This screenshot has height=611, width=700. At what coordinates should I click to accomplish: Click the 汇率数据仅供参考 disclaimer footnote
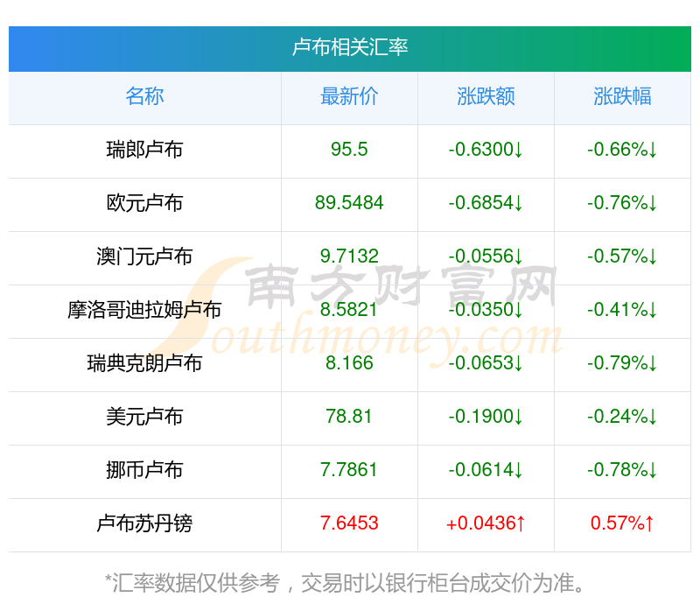click(x=345, y=583)
